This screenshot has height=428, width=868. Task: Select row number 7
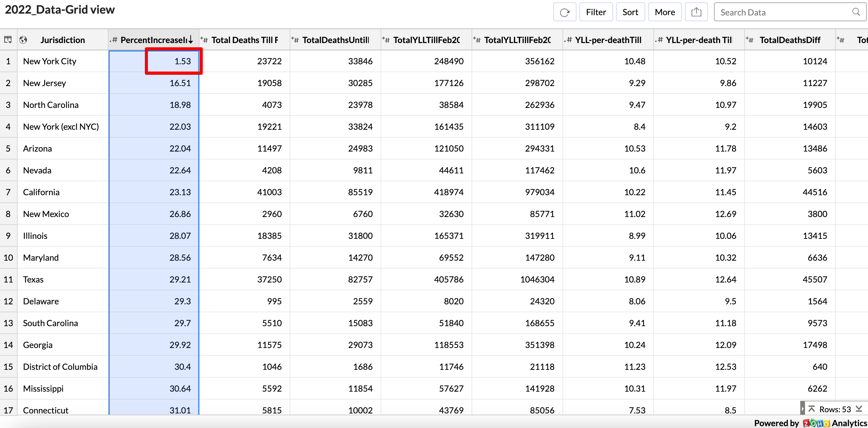click(x=8, y=192)
